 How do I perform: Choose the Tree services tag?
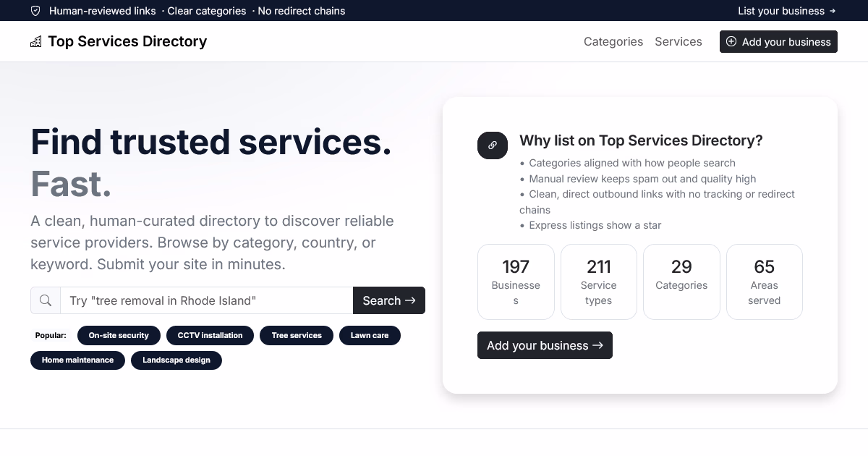[297, 336]
